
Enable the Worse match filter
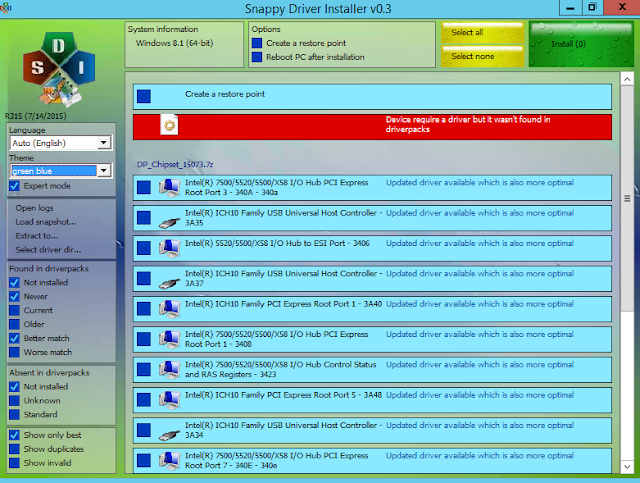[14, 352]
